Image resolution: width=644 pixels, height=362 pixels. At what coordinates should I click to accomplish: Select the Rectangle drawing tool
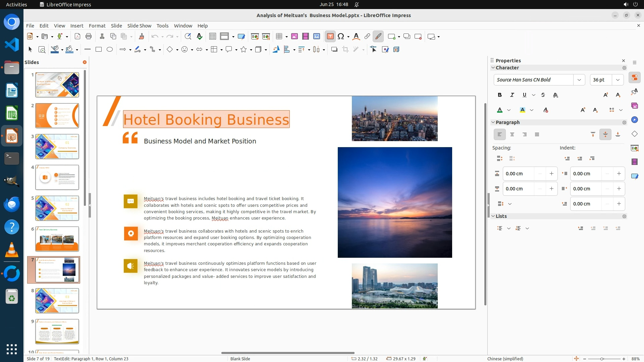pos(99,50)
